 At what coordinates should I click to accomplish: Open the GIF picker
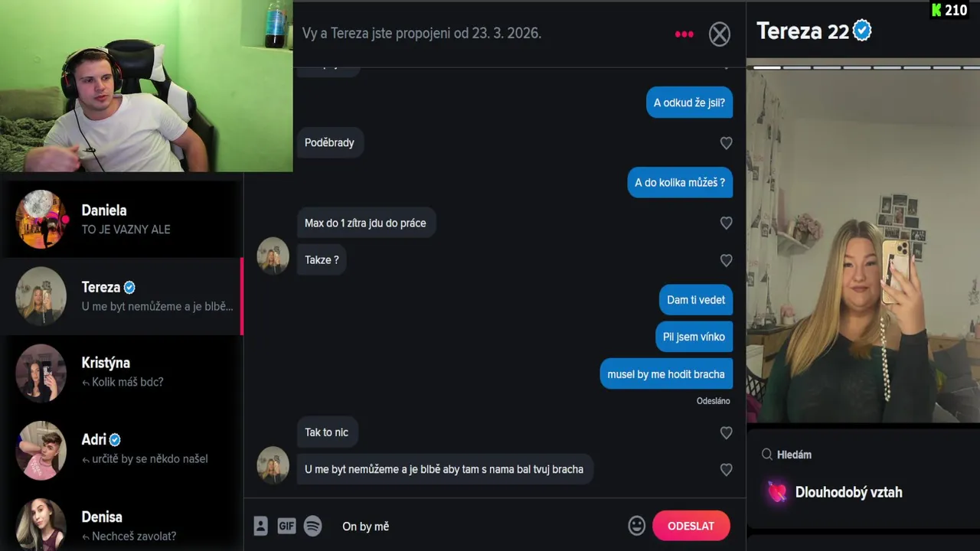pos(286,526)
